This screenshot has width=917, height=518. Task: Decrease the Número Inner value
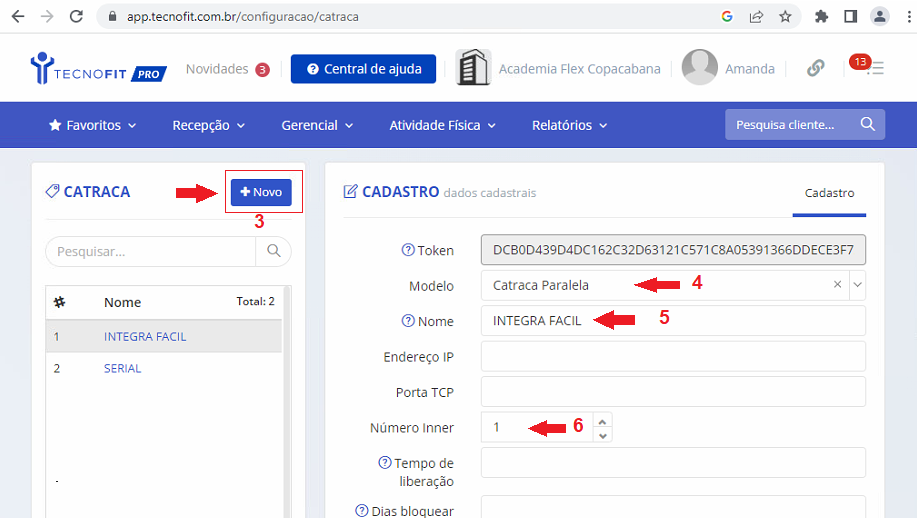tap(602, 435)
